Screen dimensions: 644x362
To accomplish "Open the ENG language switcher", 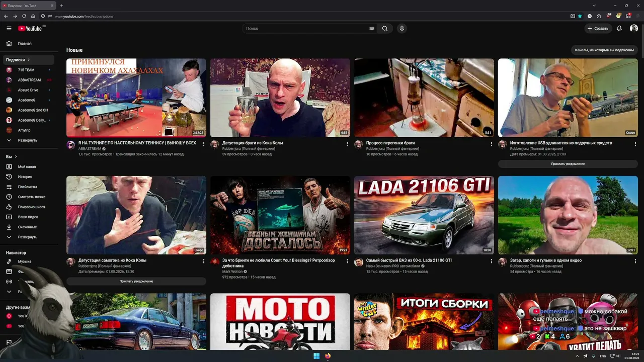I will [x=603, y=356].
